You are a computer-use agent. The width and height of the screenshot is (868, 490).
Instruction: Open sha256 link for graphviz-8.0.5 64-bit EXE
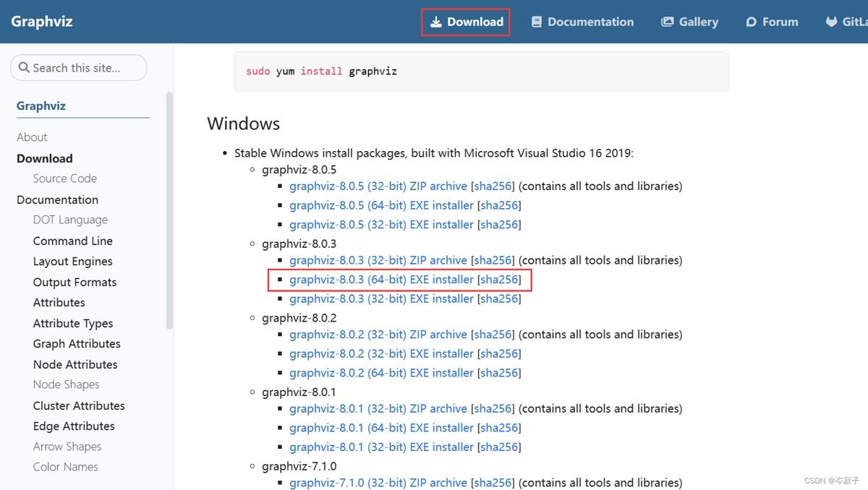tap(501, 206)
